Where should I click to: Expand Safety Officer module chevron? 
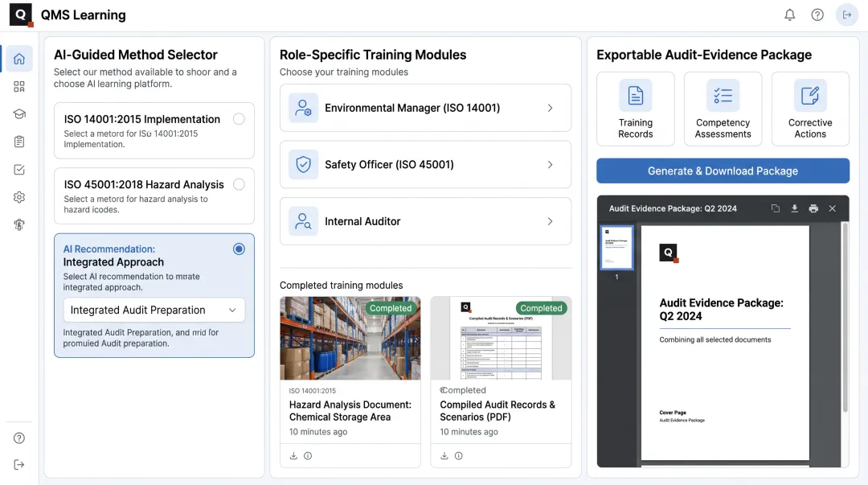tap(550, 165)
